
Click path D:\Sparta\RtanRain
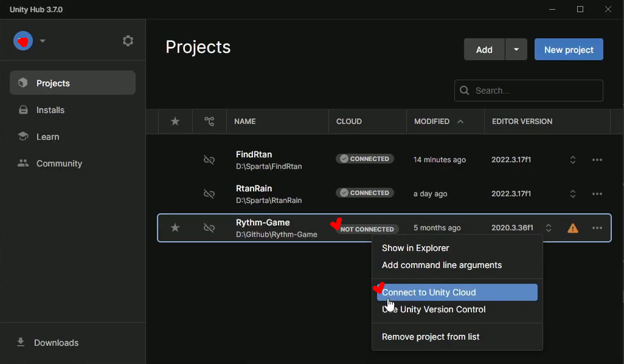[x=269, y=201]
